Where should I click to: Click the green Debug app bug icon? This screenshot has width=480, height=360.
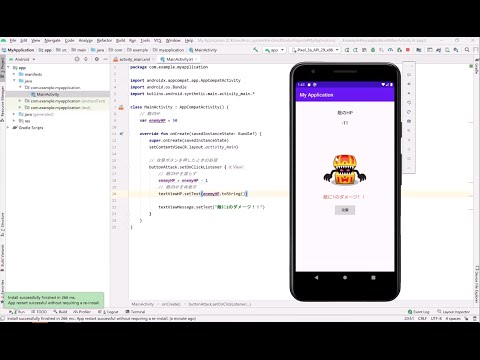point(373,50)
